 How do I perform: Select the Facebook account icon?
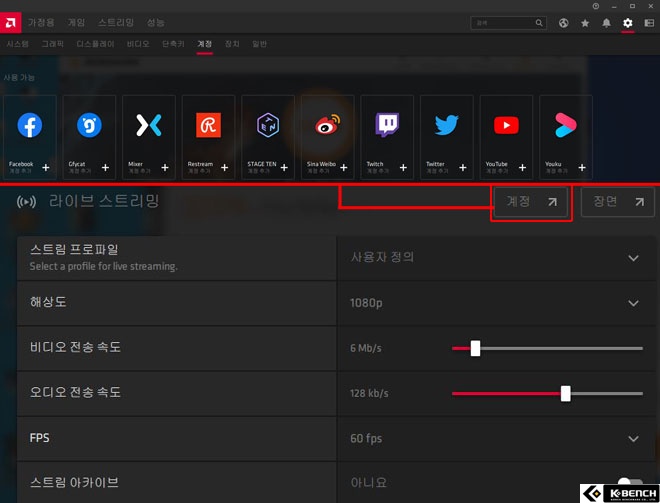29,125
